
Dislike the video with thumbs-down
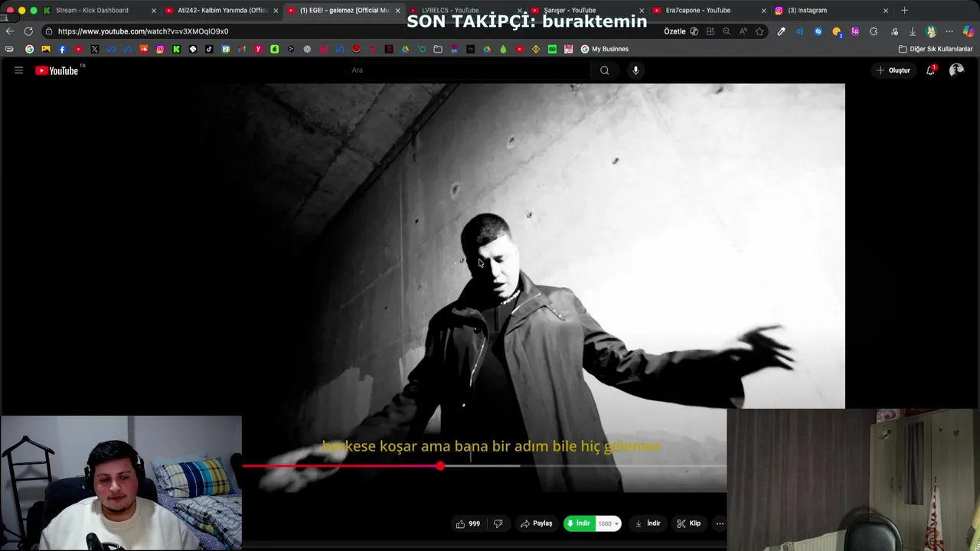point(498,523)
